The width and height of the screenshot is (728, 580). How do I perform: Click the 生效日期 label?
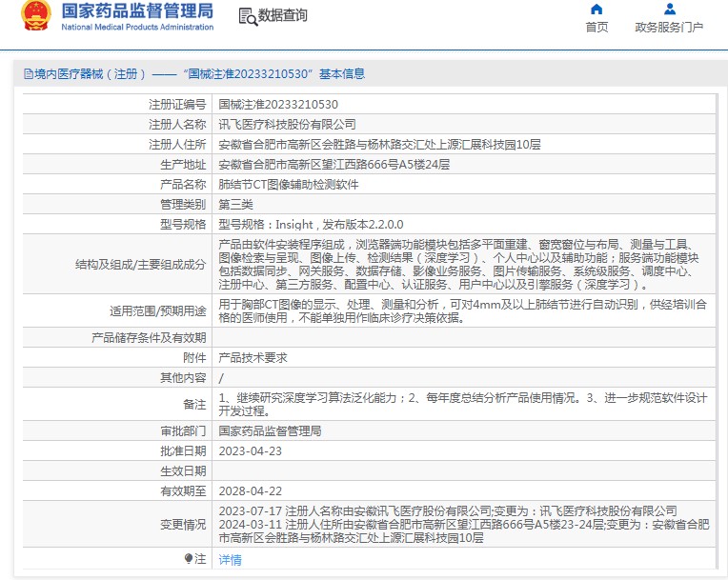(x=183, y=471)
